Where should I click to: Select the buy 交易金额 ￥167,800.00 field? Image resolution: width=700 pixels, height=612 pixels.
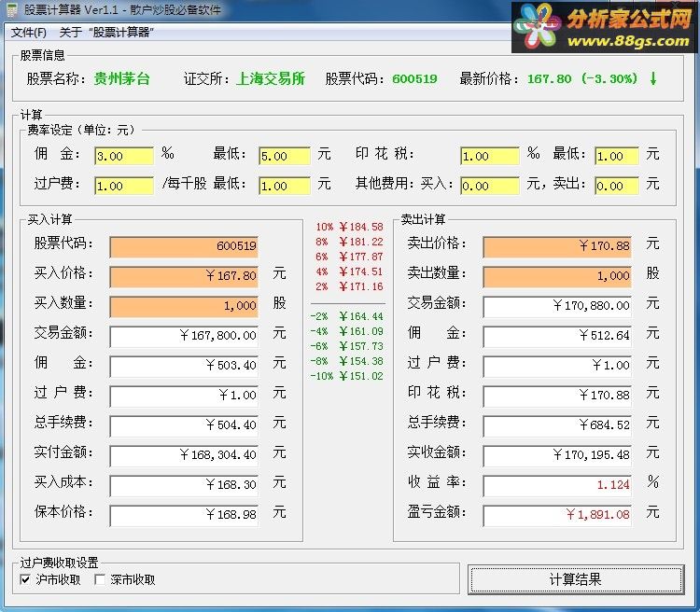coord(184,336)
